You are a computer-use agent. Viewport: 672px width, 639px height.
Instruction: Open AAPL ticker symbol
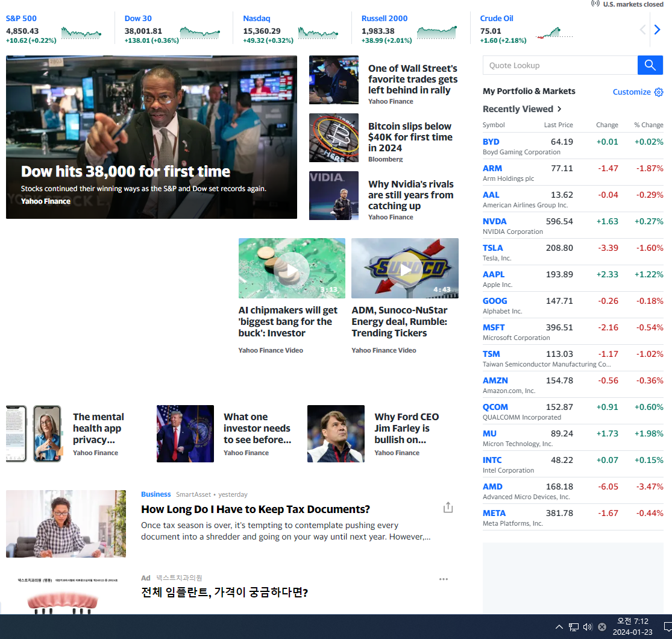click(494, 275)
